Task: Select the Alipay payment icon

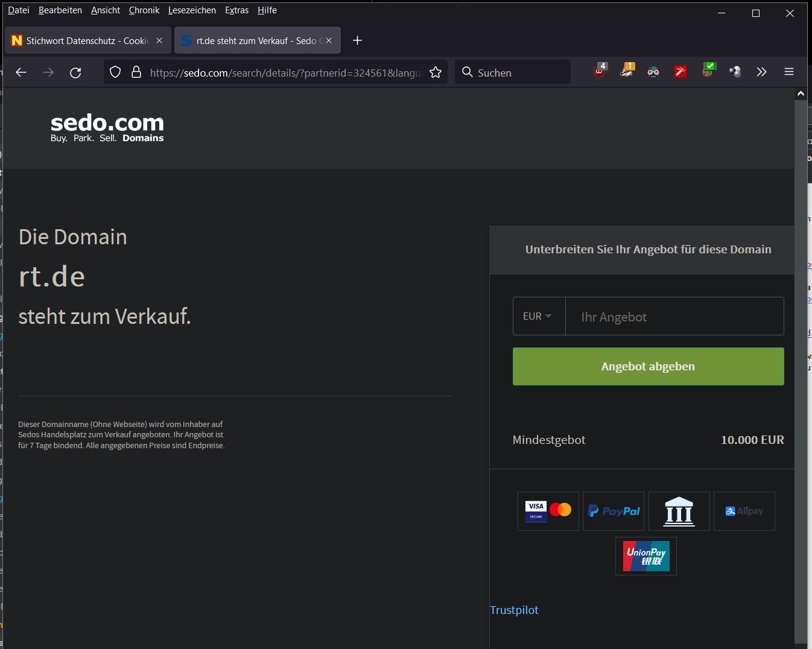Action: coord(744,511)
